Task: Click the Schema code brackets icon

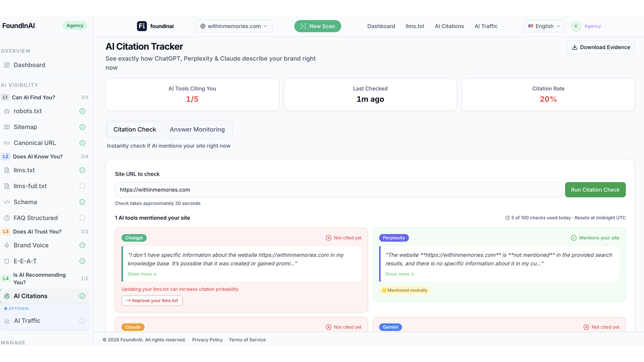Action: click(x=7, y=202)
